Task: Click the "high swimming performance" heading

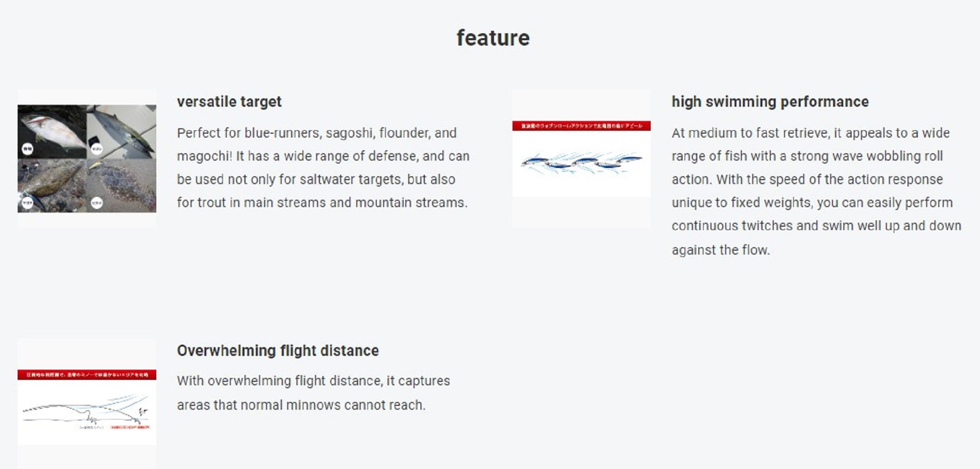Action: point(769,101)
